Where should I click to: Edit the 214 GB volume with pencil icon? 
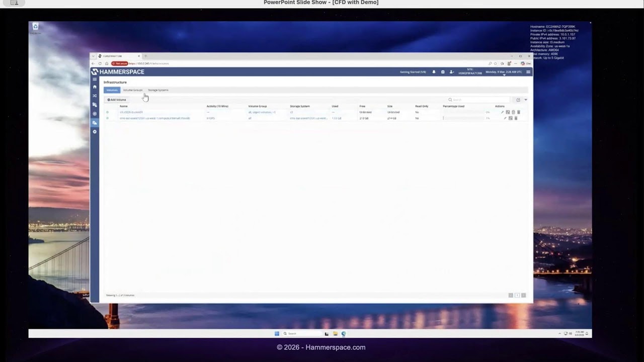click(x=505, y=118)
